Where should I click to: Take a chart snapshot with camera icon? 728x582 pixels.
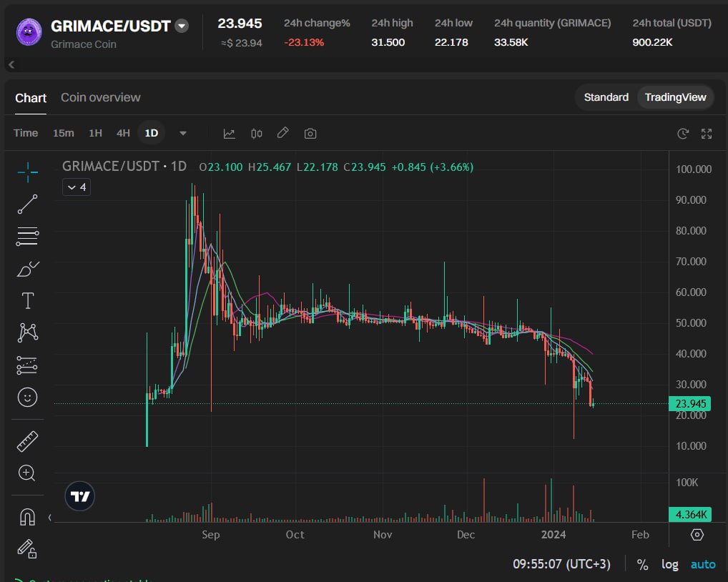click(310, 134)
